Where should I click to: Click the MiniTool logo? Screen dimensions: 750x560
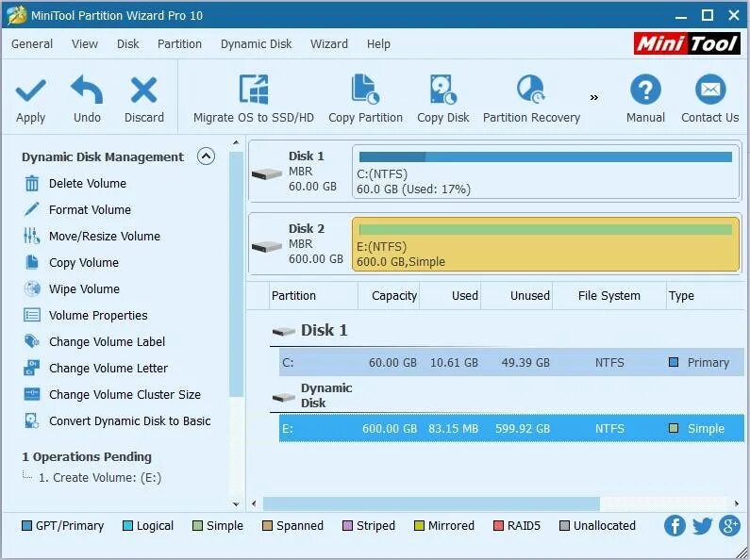[x=687, y=43]
